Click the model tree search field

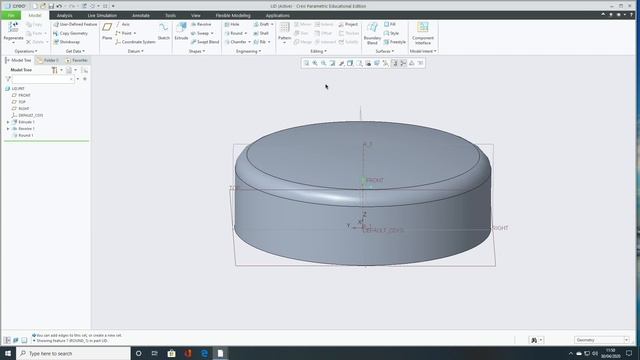tap(43, 79)
